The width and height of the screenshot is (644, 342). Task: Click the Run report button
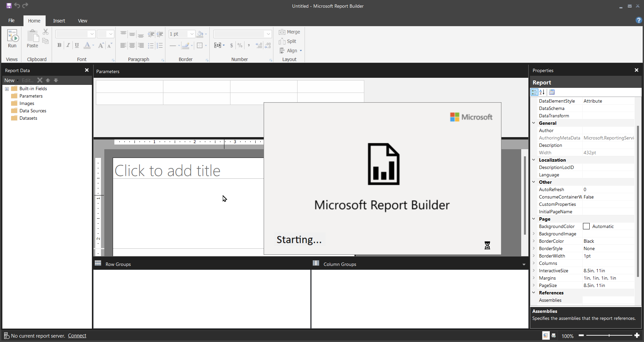[12, 39]
